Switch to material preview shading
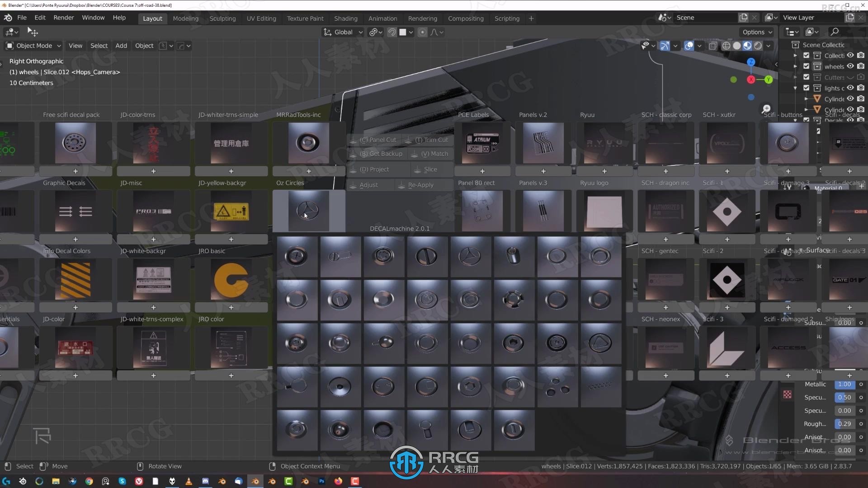This screenshot has height=488, width=868. [747, 46]
